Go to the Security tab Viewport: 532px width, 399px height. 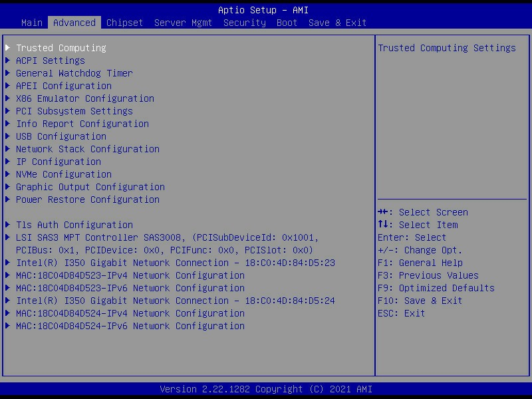(x=244, y=23)
